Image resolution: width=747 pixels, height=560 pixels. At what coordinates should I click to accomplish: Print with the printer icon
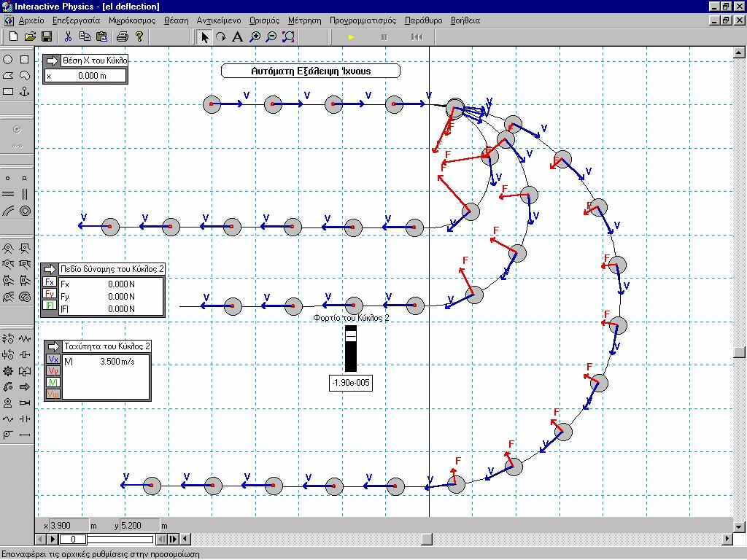click(x=123, y=36)
